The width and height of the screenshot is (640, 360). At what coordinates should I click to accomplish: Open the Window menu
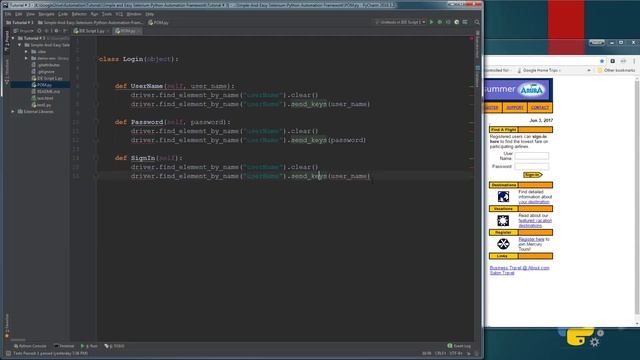click(134, 14)
